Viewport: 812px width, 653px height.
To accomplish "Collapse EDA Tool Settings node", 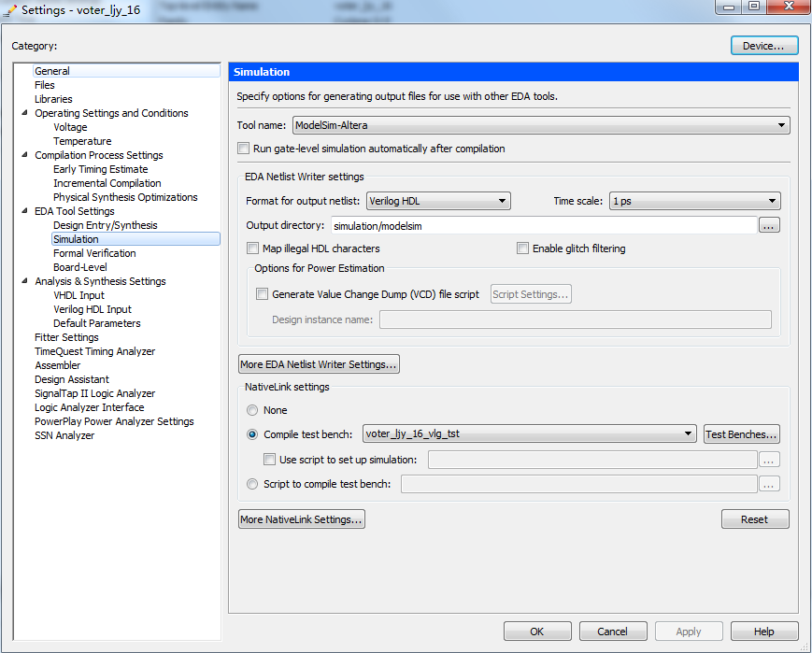I will (24, 211).
